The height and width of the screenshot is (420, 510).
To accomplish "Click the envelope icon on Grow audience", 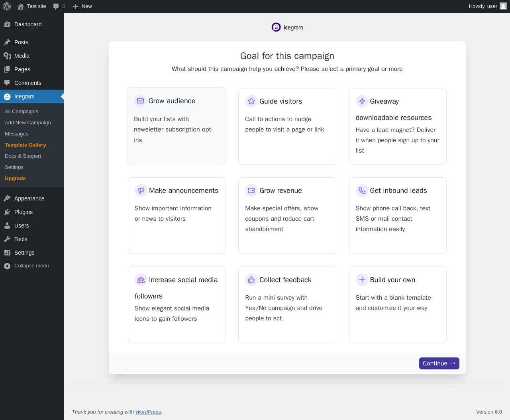I will pyautogui.click(x=140, y=101).
